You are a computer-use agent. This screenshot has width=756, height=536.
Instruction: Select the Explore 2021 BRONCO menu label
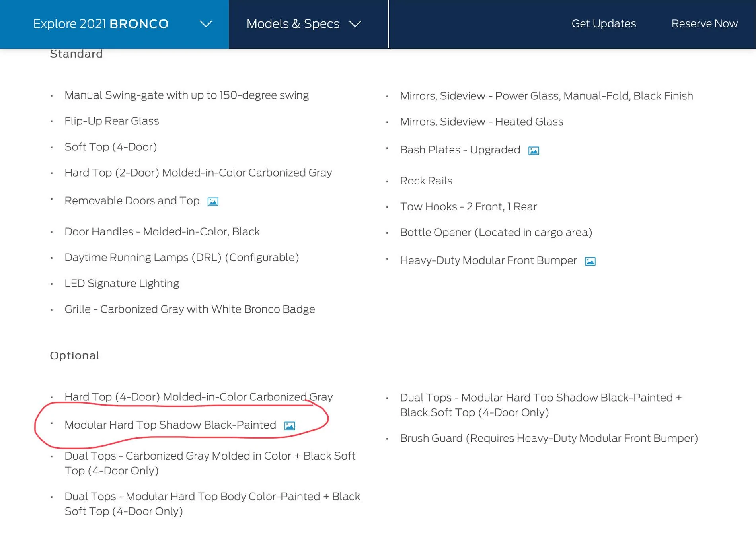pyautogui.click(x=101, y=24)
